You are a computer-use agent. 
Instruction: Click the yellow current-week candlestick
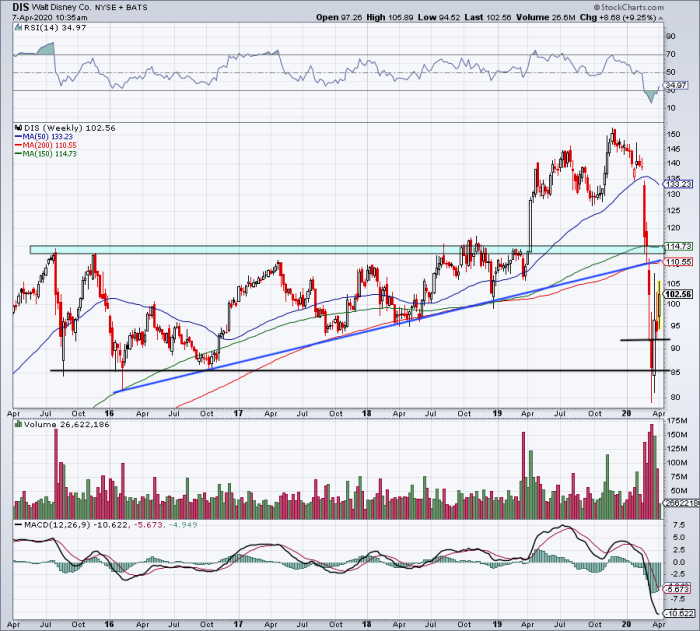coord(659,305)
